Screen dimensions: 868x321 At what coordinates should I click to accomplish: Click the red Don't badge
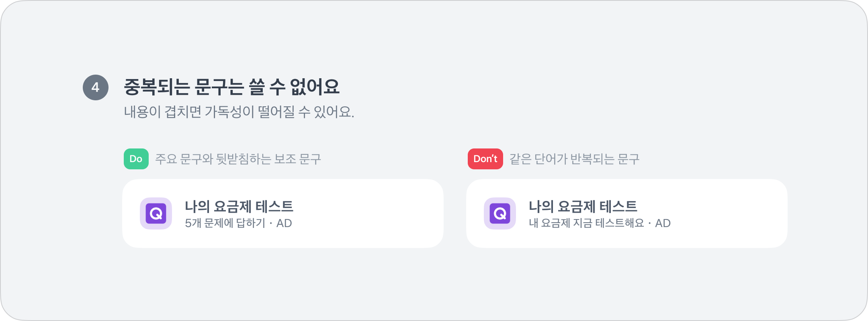pyautogui.click(x=485, y=159)
